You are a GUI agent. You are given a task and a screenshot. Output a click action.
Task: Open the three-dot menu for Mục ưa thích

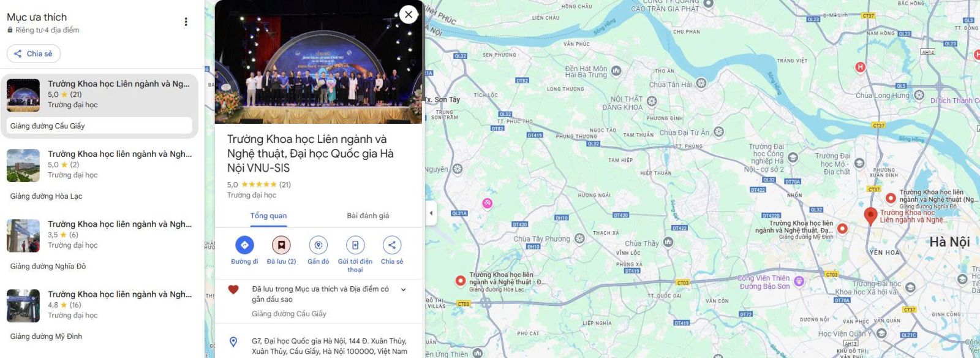186,22
